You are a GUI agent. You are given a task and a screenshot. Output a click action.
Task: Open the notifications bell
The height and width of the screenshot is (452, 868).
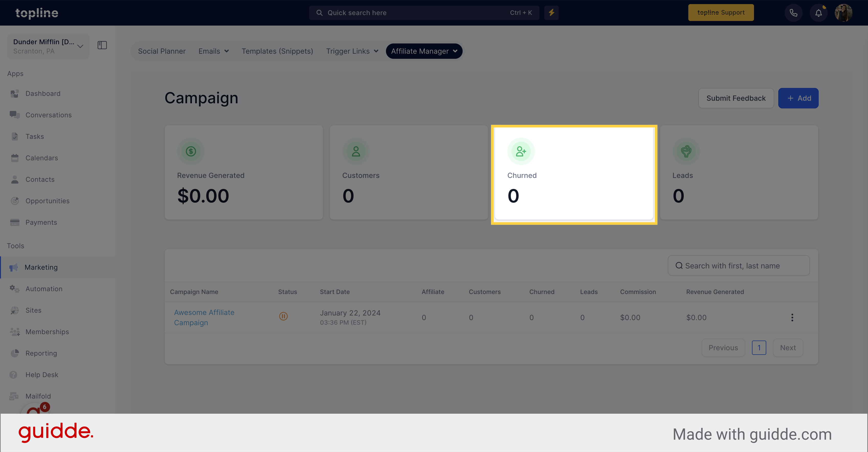click(818, 13)
